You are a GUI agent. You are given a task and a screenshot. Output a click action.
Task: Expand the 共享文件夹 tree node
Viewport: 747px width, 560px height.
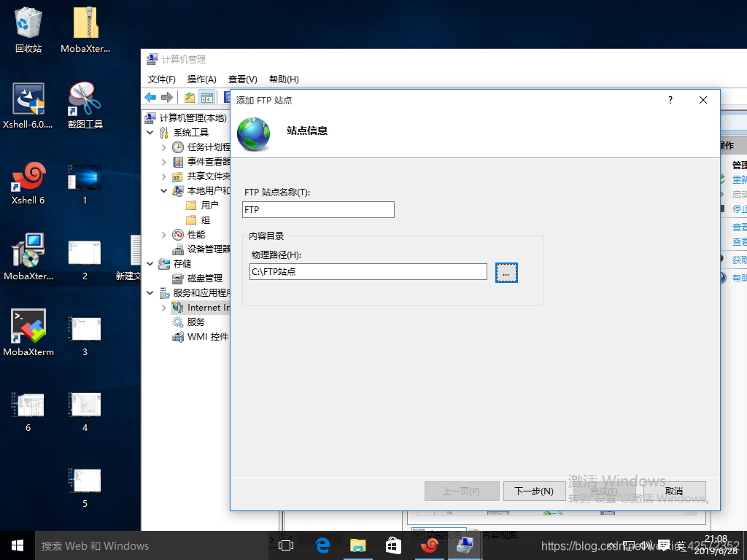tap(164, 176)
